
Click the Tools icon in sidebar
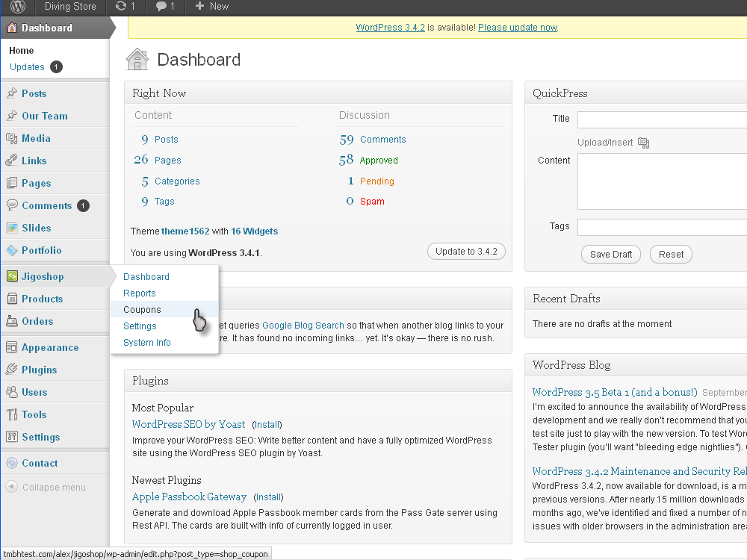click(12, 414)
